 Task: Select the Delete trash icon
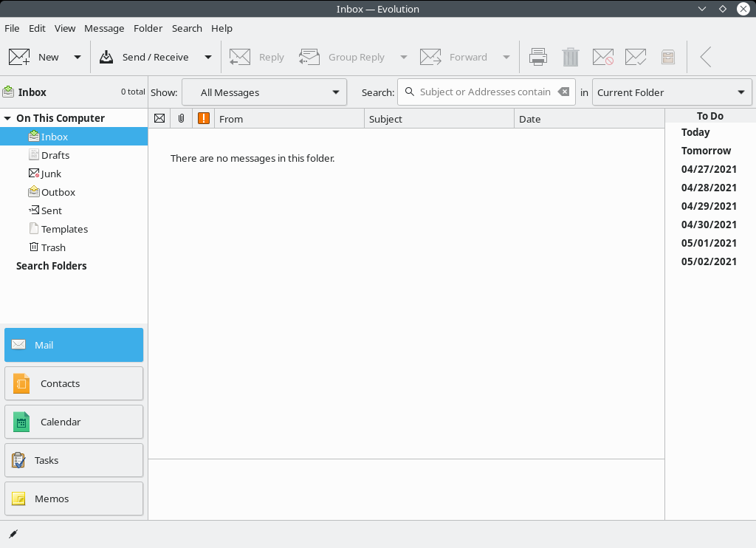point(569,56)
